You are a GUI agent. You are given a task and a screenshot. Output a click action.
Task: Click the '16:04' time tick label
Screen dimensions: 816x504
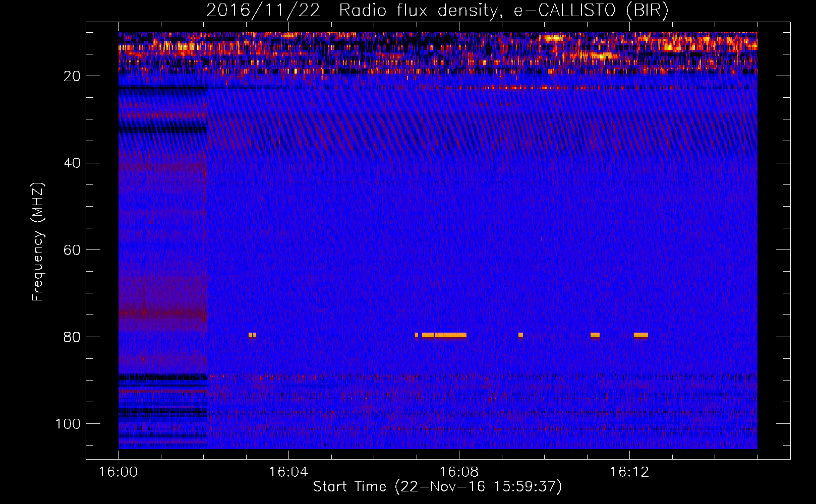tap(288, 472)
